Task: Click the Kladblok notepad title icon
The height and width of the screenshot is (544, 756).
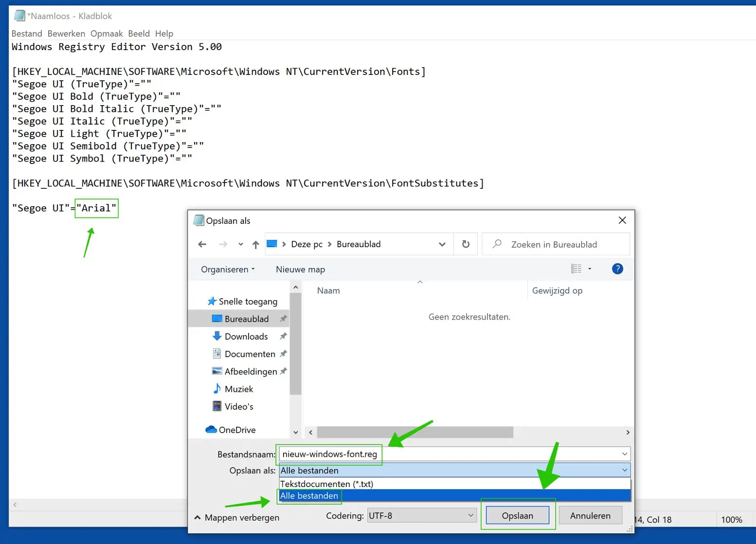Action: [19, 16]
